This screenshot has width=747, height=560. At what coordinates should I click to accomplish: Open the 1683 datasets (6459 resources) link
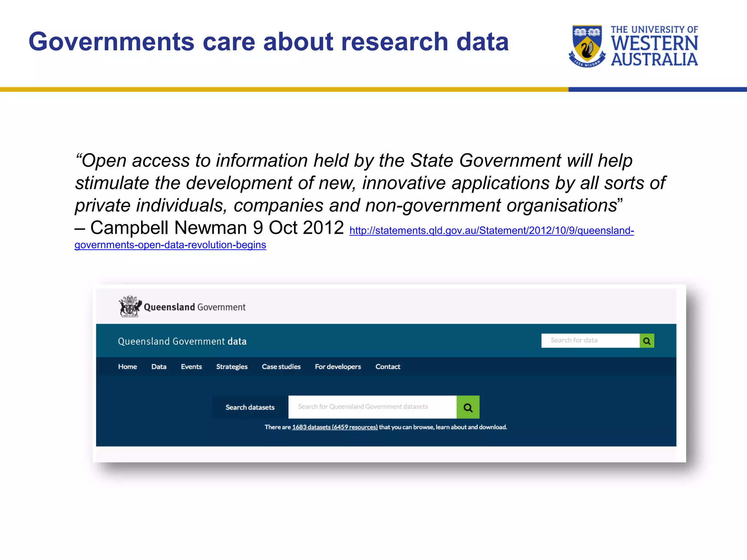tap(335, 427)
